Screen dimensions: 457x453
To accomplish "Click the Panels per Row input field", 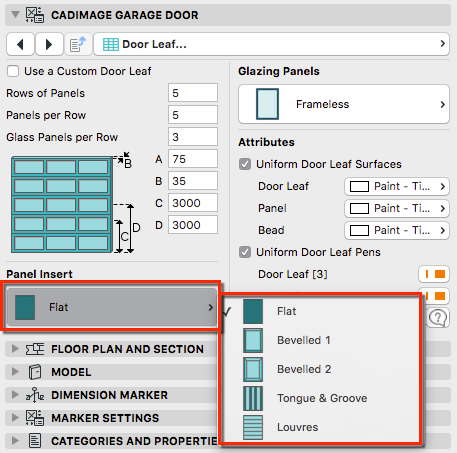I will (x=193, y=115).
